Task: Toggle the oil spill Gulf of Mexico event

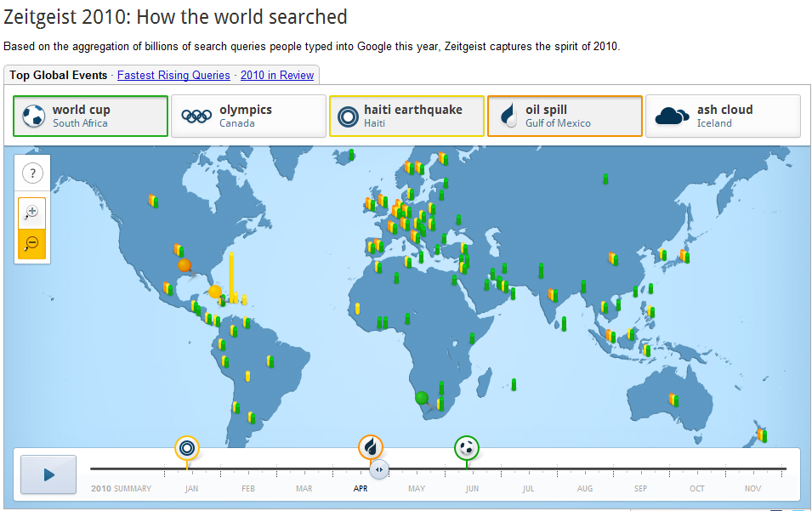Action: pos(565,116)
